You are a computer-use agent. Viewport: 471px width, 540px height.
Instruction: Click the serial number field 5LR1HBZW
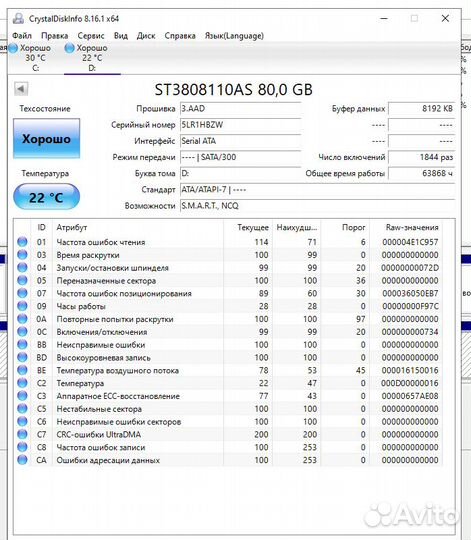[x=240, y=125]
